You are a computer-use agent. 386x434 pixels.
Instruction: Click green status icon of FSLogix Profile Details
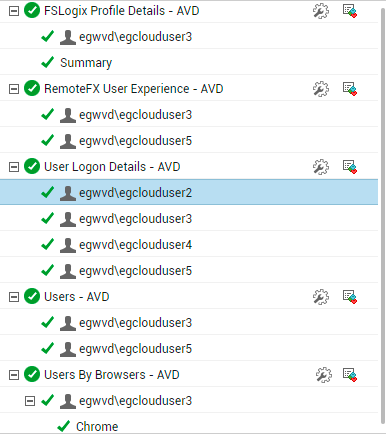point(32,11)
